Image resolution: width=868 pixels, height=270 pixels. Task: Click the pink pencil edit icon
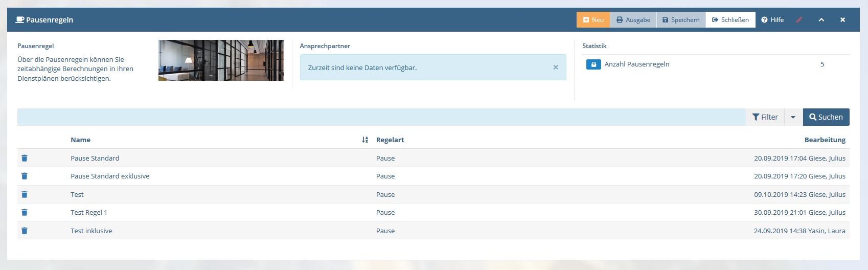tap(800, 20)
